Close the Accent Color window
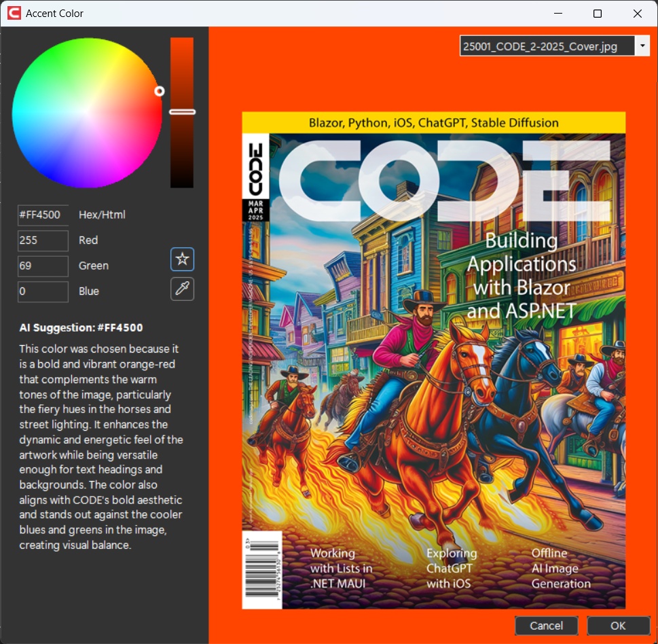Viewport: 658px width, 644px height. click(638, 14)
